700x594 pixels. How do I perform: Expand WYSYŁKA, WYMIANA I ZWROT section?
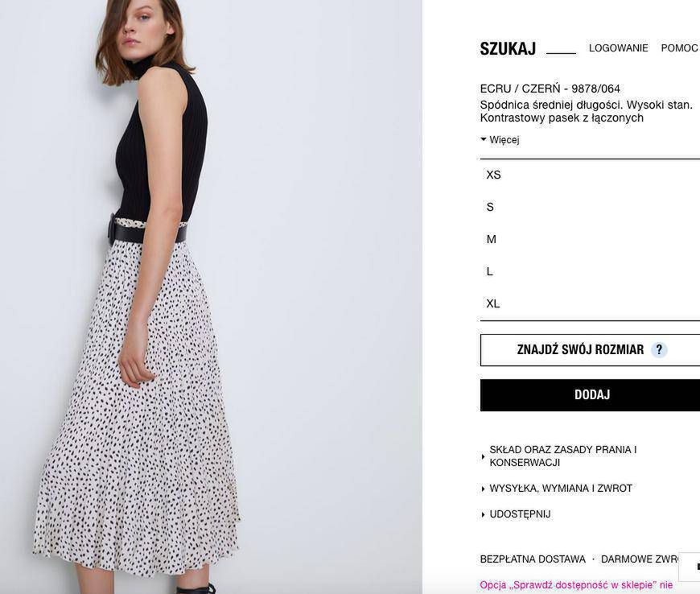pos(561,489)
